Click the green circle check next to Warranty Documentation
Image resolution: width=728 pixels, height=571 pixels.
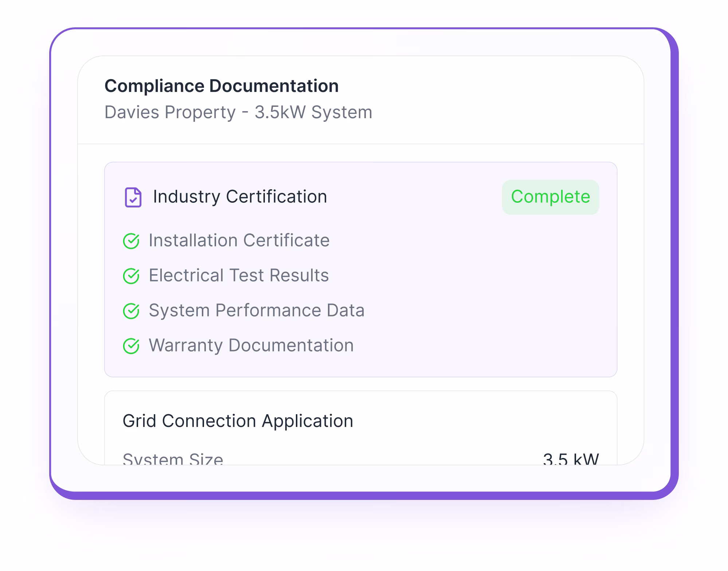click(132, 345)
